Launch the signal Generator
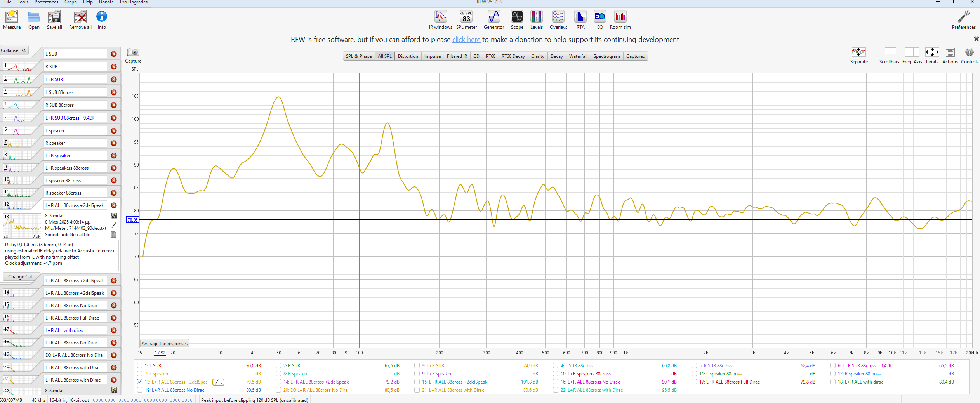Screen dimensions: 980x403 493,20
